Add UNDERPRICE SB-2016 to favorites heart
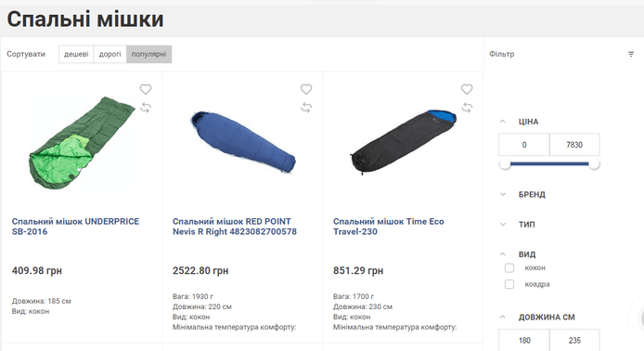The image size is (644, 351). pyautogui.click(x=146, y=89)
